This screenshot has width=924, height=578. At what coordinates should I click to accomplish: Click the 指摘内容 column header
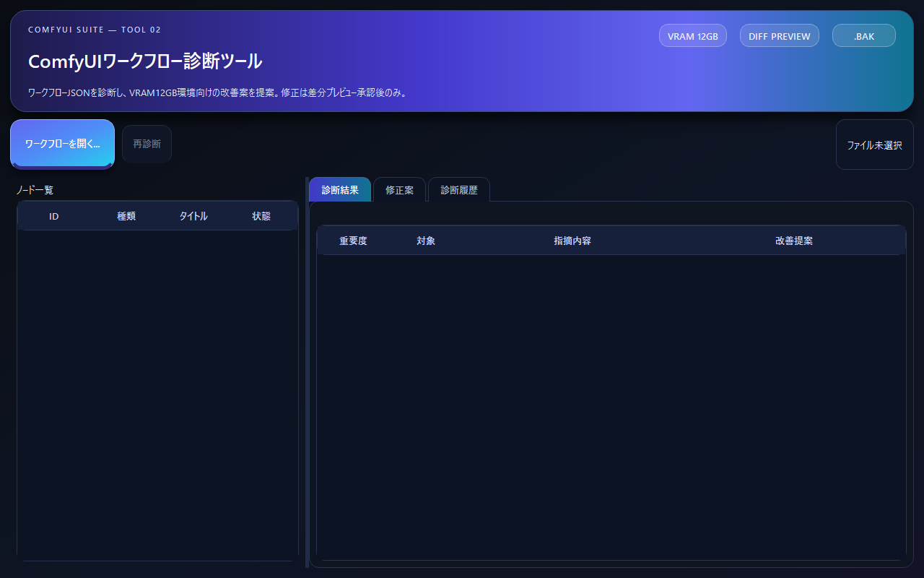click(572, 241)
